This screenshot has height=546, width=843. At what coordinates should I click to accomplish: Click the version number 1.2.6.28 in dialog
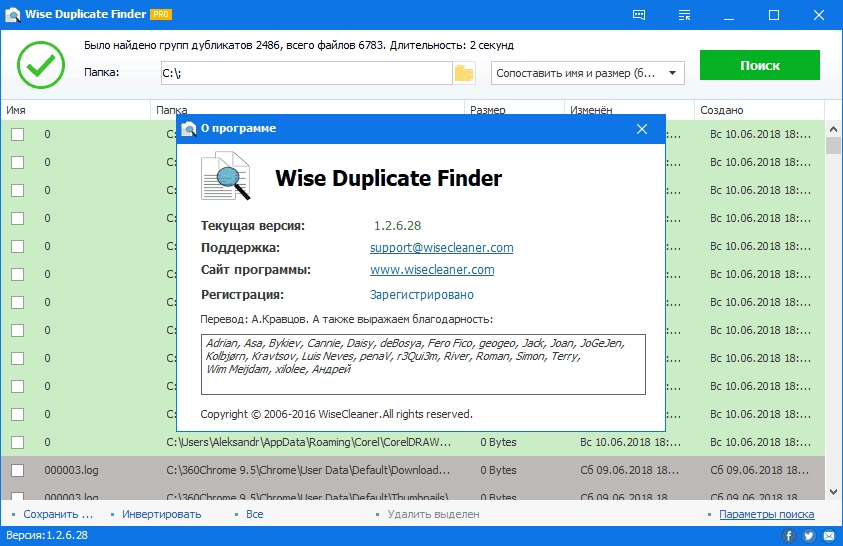[x=397, y=226]
